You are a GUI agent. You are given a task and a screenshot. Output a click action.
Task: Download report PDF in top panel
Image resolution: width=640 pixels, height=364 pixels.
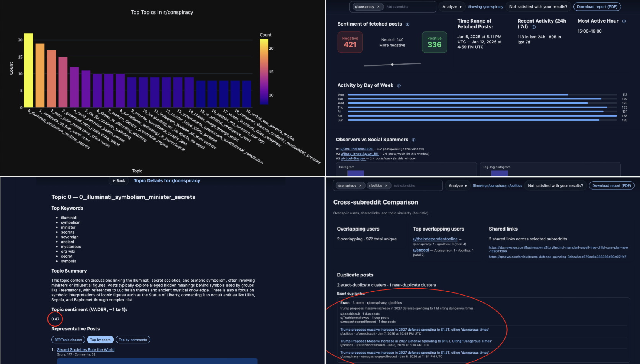597,7
